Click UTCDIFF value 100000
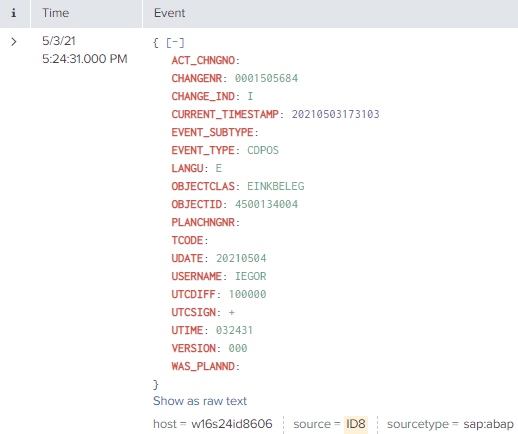The image size is (518, 434). tap(247, 294)
